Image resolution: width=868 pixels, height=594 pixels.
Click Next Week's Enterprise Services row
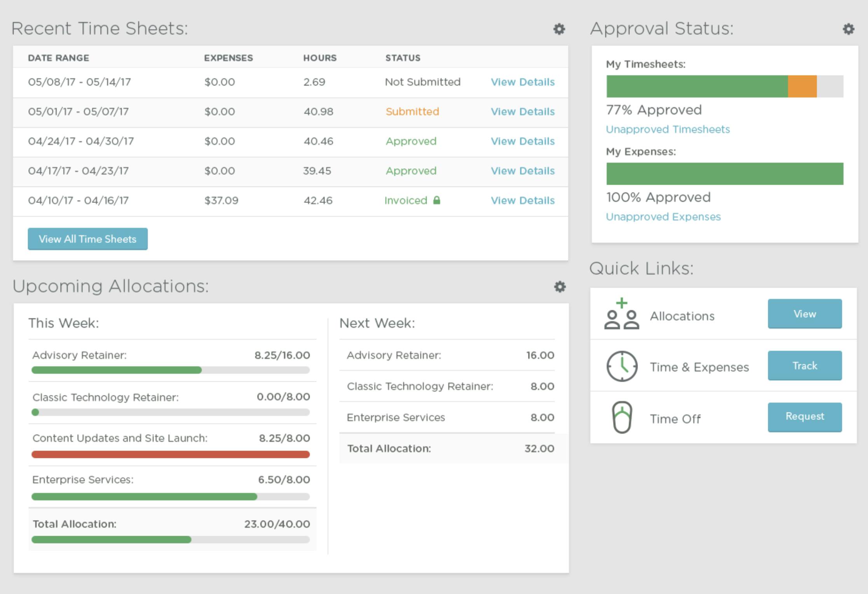(447, 417)
